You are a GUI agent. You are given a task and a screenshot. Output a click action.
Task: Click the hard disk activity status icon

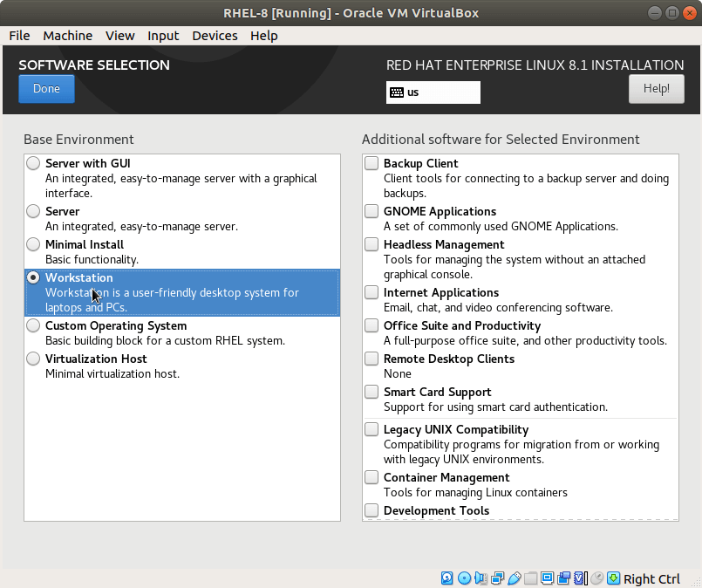tap(447, 578)
